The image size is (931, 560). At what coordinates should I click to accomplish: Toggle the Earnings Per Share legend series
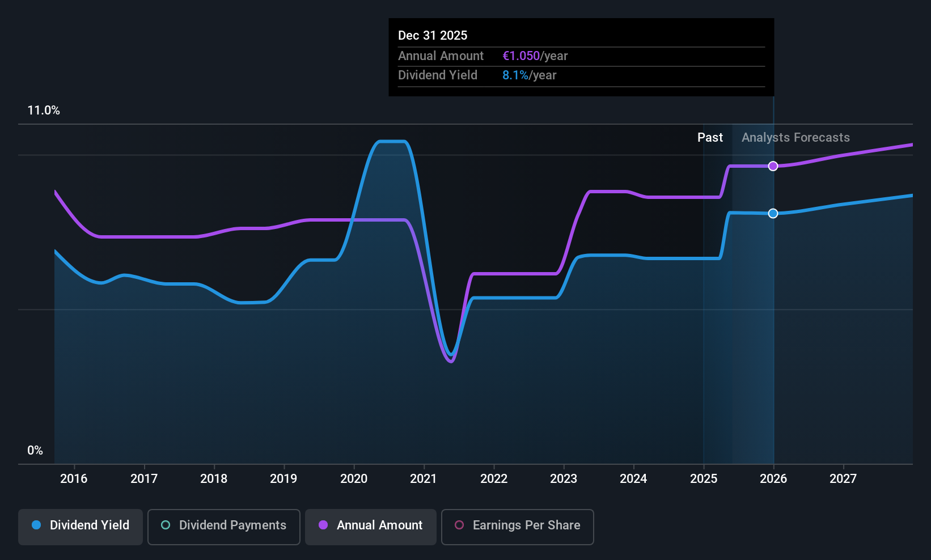[518, 527]
